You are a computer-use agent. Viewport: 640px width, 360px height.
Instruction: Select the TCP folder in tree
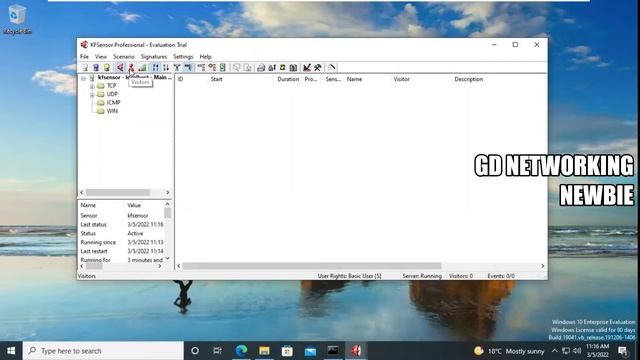pyautogui.click(x=111, y=86)
